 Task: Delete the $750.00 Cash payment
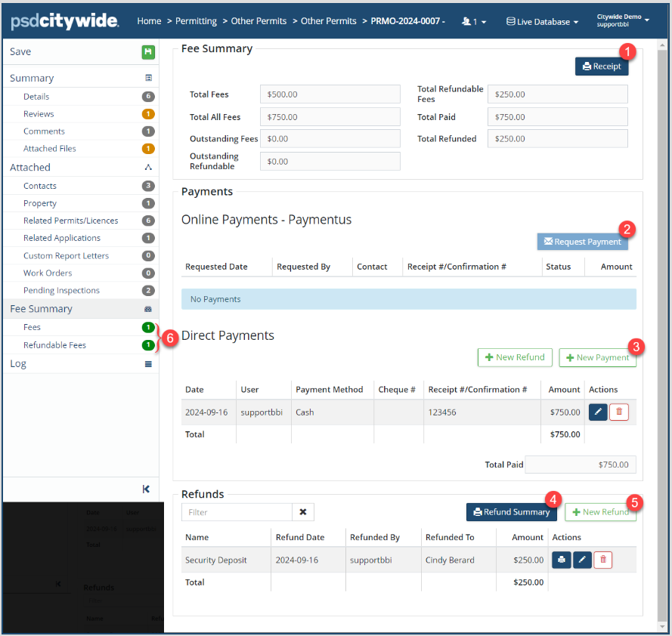(619, 412)
